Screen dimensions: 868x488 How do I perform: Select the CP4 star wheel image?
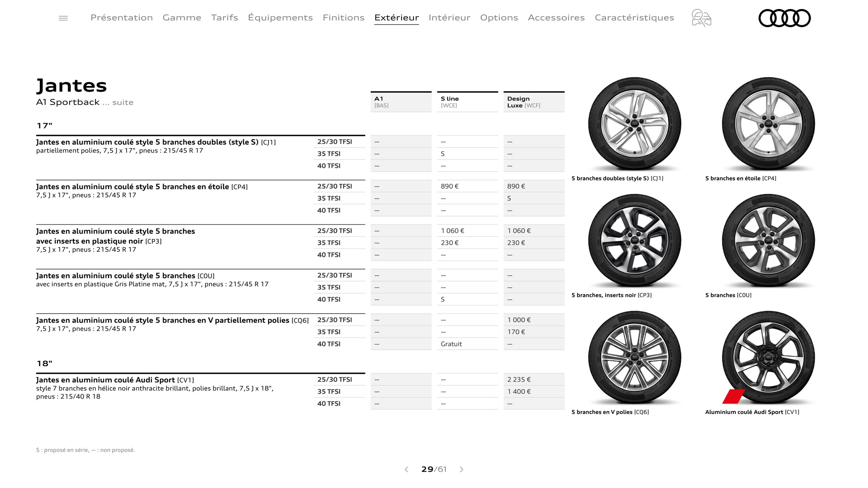click(768, 124)
